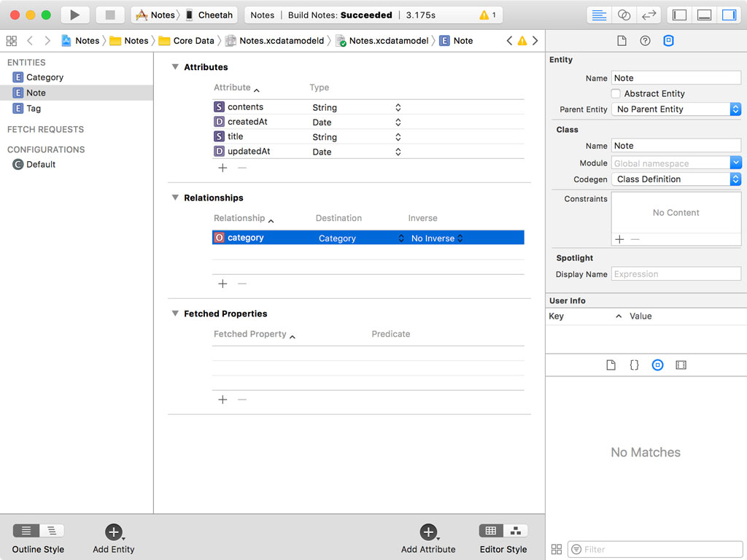This screenshot has height=560, width=747.
Task: Switch outline style to hierarchical list
Action: 52,531
